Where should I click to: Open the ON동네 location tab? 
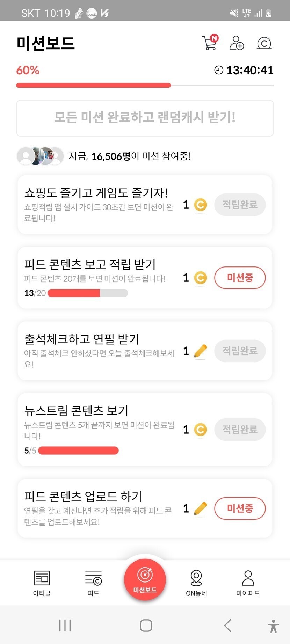click(x=196, y=583)
